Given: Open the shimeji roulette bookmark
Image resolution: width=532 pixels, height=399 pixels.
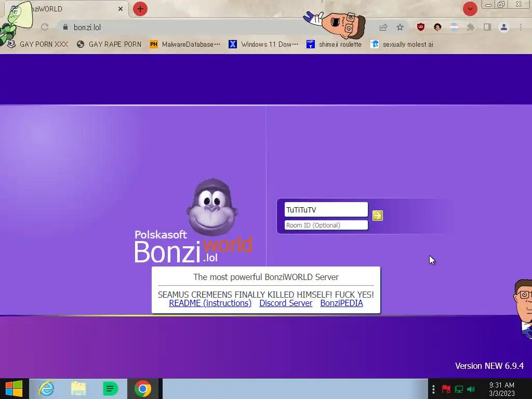Looking at the screenshot, I should pos(334,44).
